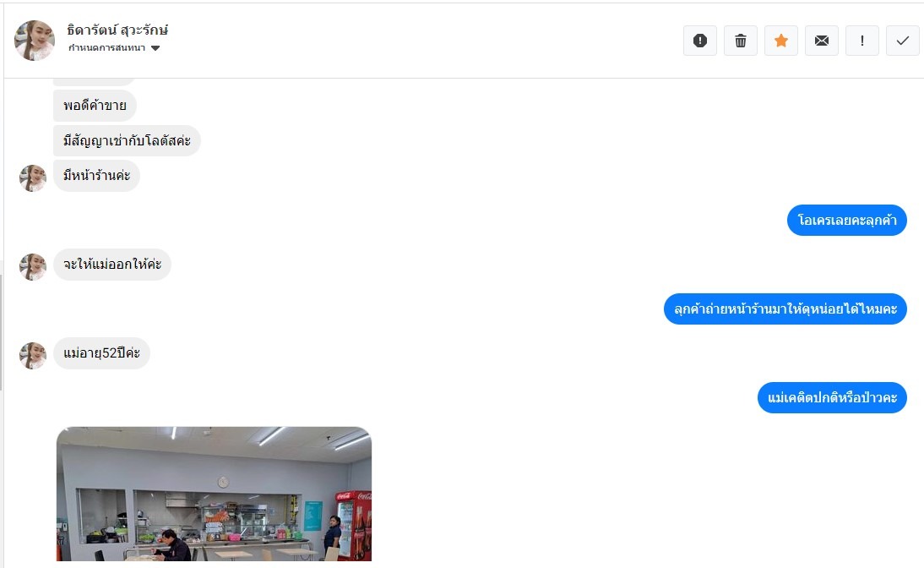The image size is (924, 568).
Task: Open ธิดารัตน์ สุวะรักษ์ profile name
Action: coord(117,30)
